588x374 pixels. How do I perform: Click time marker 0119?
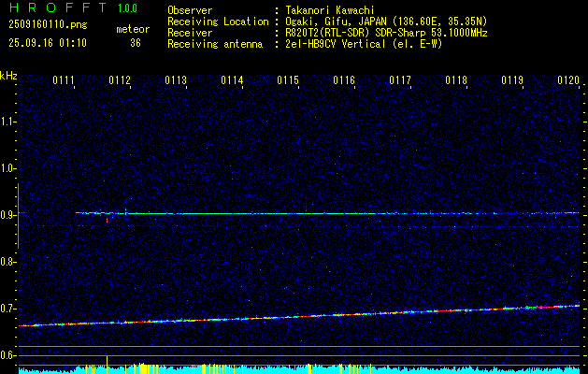coord(512,80)
